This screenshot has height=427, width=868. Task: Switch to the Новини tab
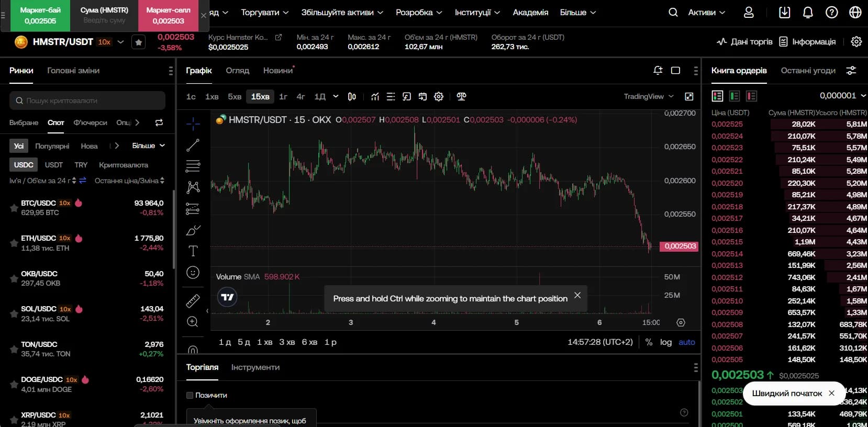coord(277,70)
